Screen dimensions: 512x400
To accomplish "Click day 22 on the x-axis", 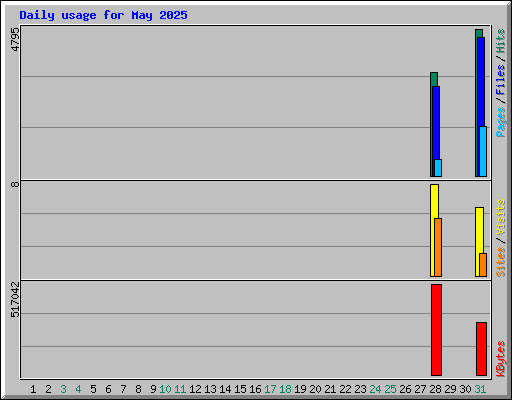I will (345, 389).
